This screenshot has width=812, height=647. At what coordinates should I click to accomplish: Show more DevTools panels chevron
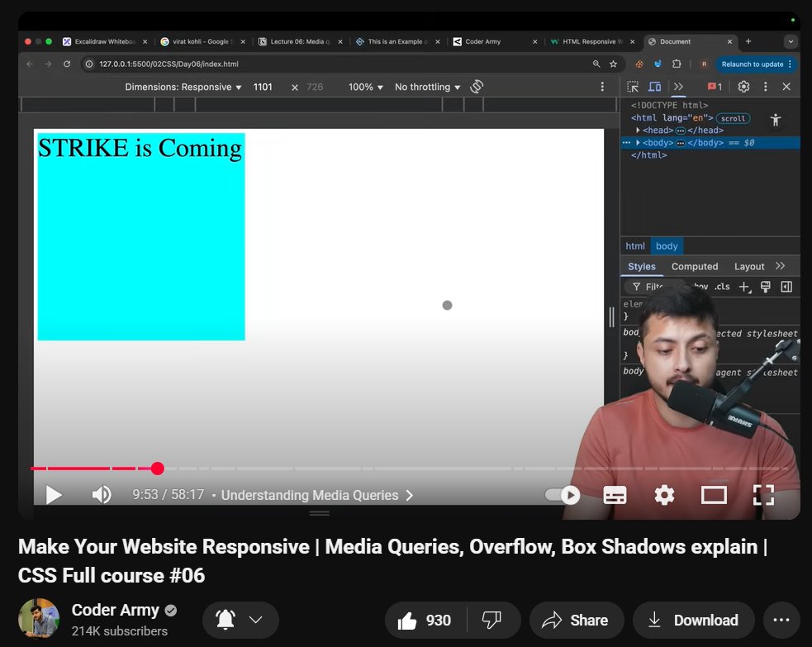(678, 87)
